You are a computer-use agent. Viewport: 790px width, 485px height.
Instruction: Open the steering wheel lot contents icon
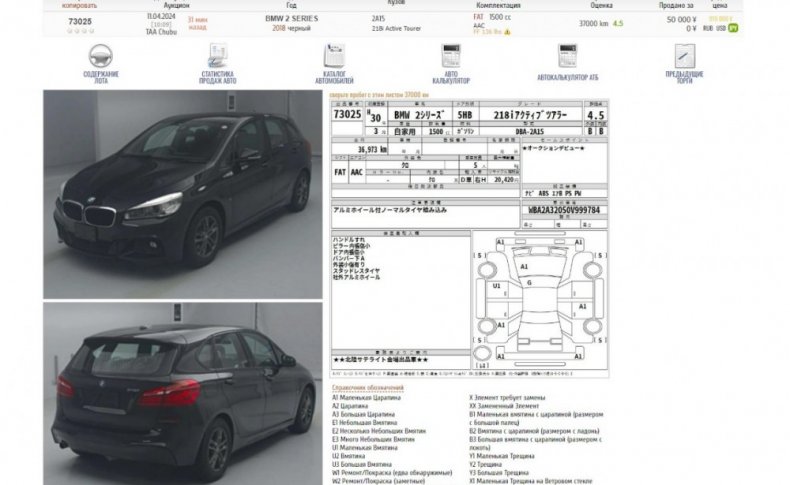[x=100, y=56]
